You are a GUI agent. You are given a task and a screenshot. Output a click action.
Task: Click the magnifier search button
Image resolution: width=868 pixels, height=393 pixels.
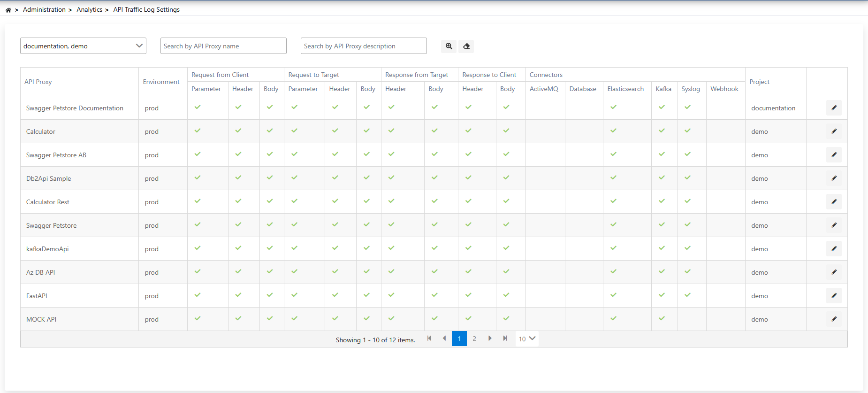click(x=449, y=46)
